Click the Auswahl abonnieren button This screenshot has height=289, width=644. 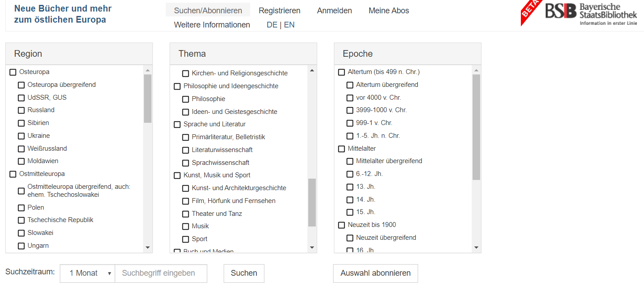click(375, 273)
